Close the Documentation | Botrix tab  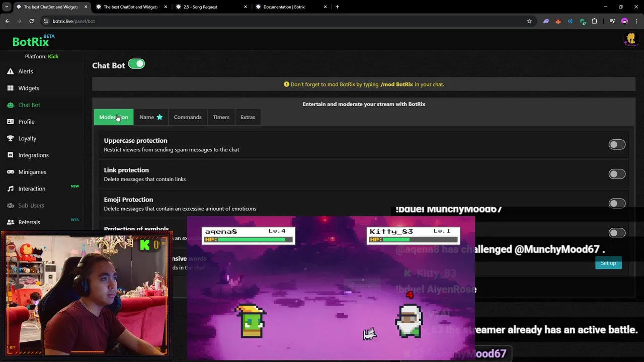(326, 7)
